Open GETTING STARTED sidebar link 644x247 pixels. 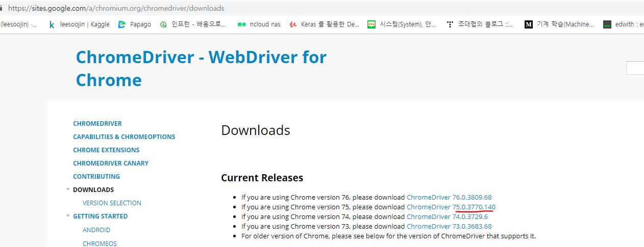100,216
